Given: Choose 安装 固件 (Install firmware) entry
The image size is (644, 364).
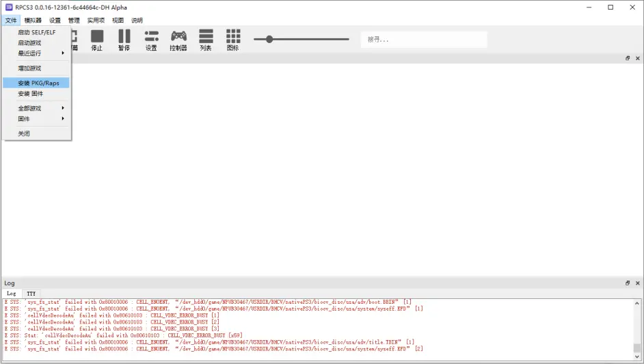Looking at the screenshot, I should pyautogui.click(x=36, y=94).
